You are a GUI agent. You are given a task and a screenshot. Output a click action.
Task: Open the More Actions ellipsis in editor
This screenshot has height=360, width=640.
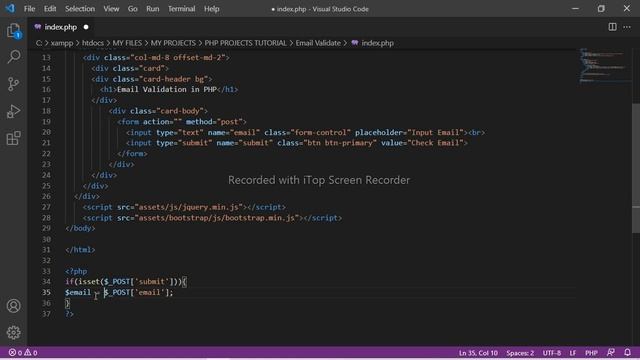coord(627,27)
